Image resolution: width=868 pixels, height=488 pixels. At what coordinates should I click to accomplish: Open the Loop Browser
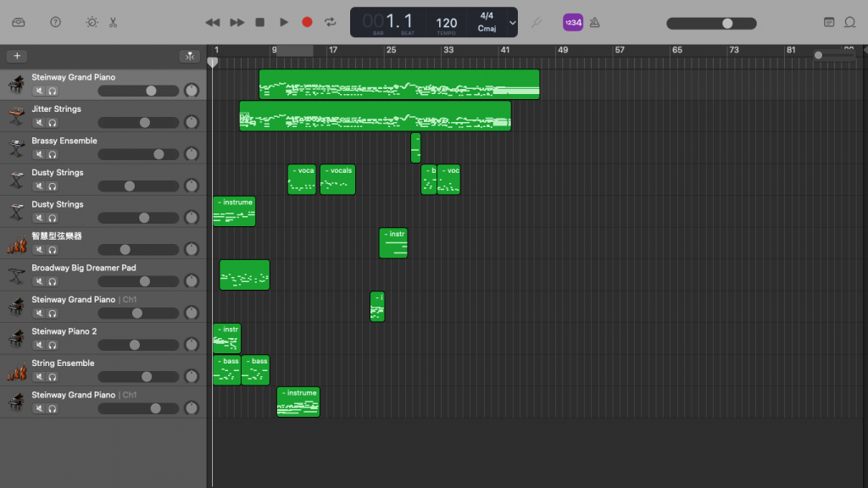click(852, 22)
